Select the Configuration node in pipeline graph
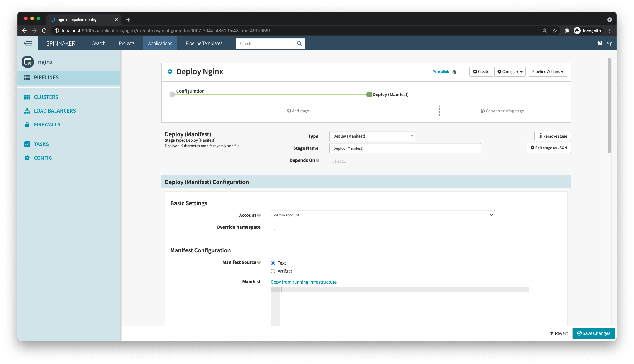634x364 pixels. [x=172, y=95]
